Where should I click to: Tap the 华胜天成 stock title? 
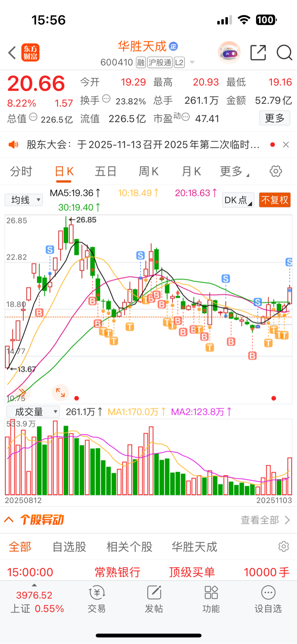[x=142, y=46]
